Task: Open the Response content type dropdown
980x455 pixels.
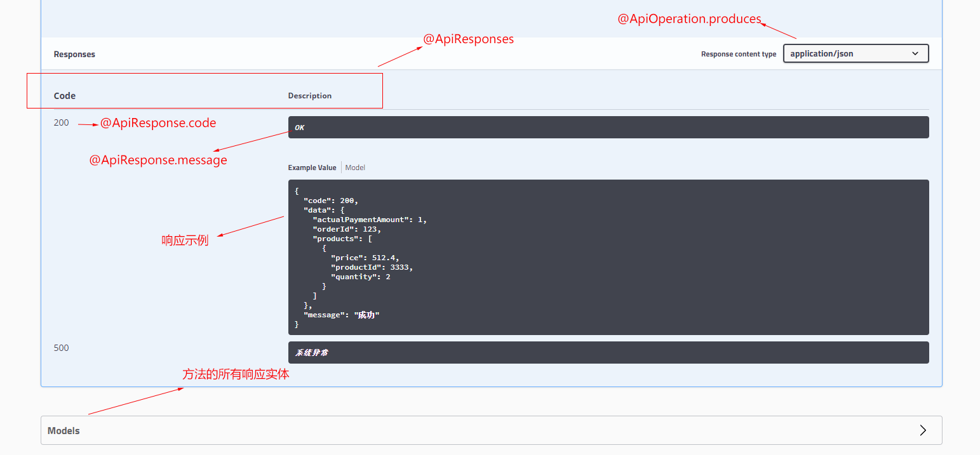Action: [x=855, y=53]
